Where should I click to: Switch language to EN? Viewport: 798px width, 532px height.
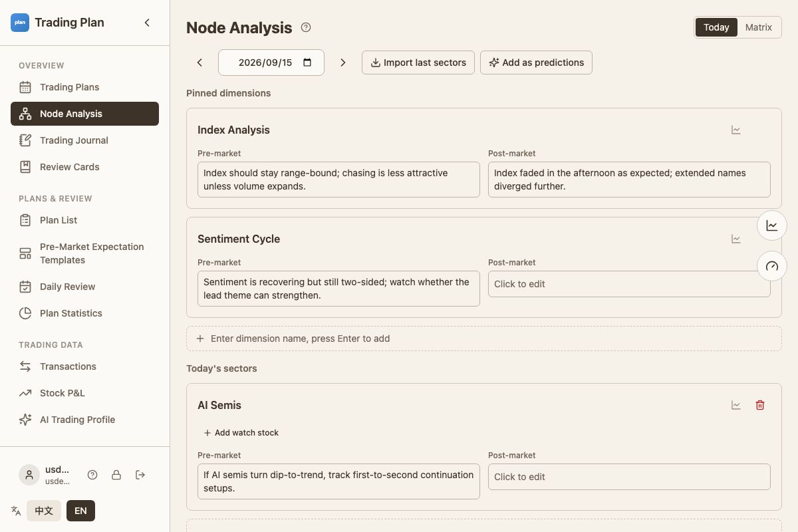[x=80, y=511]
